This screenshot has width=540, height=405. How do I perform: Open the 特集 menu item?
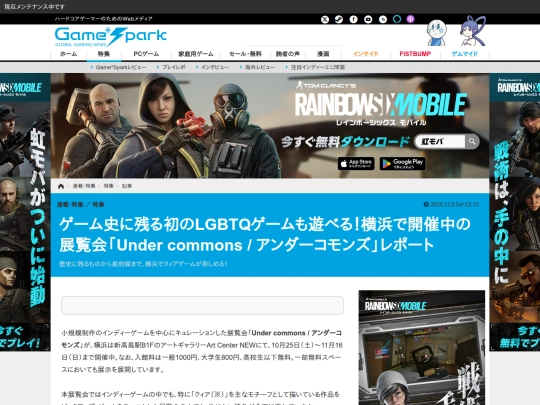pos(104,54)
